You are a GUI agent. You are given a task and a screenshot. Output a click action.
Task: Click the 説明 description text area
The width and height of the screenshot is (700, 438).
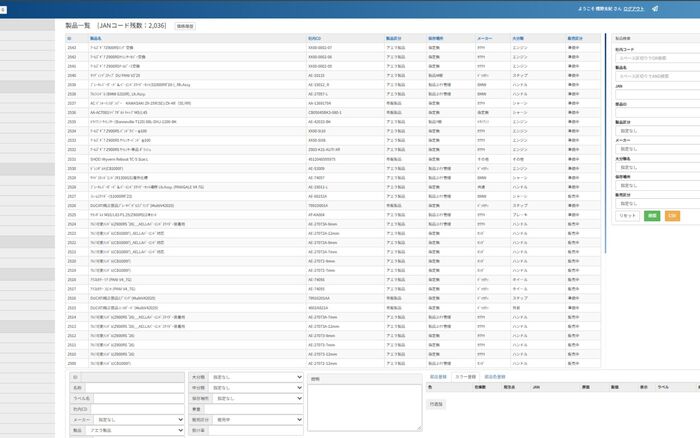(365, 408)
